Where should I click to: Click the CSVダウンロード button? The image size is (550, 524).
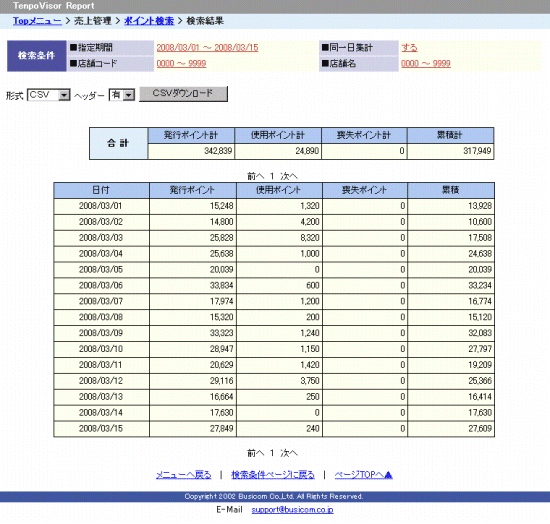click(183, 94)
